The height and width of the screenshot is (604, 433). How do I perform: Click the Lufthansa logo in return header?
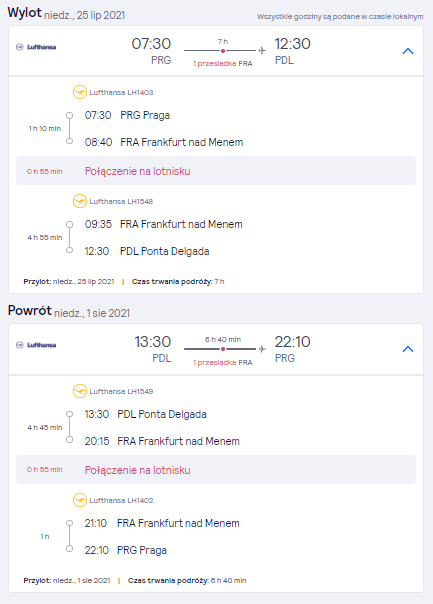(36, 345)
